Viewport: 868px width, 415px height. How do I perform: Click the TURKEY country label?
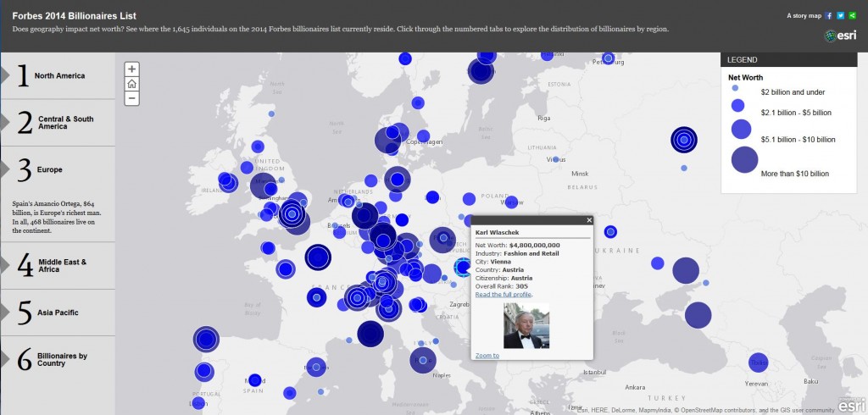point(667,398)
